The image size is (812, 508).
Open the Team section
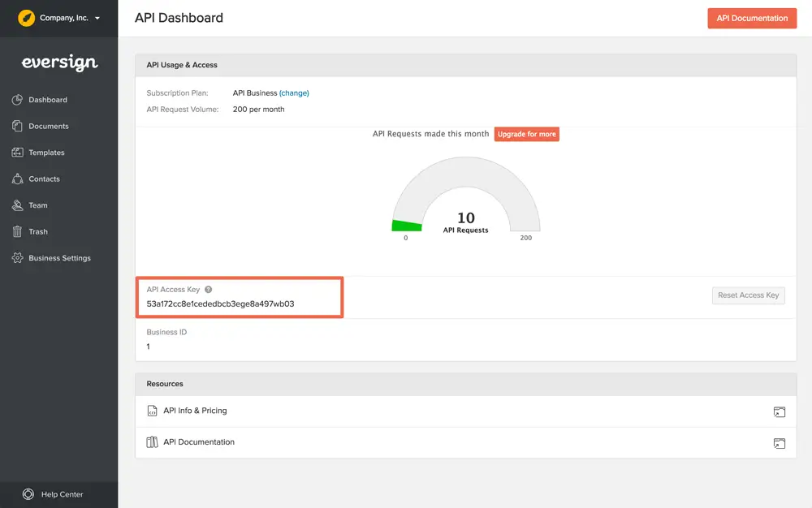[x=38, y=205]
